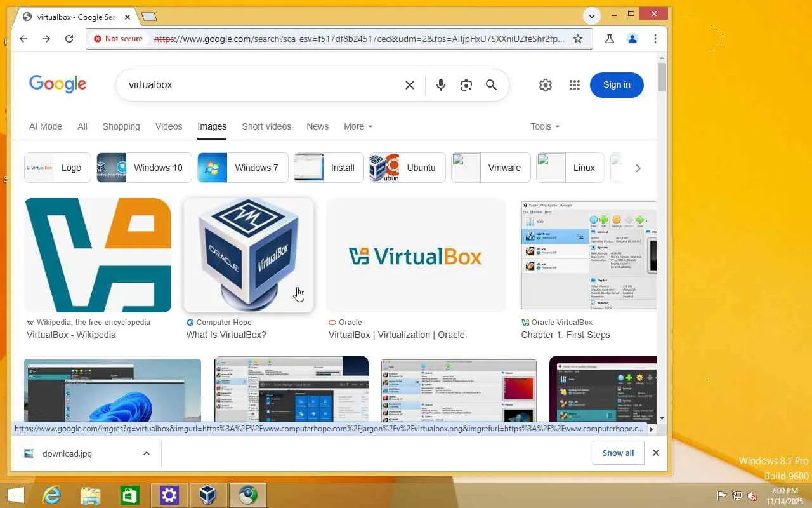The image size is (812, 508).
Task: Open the Windows Start button
Action: coord(15,495)
